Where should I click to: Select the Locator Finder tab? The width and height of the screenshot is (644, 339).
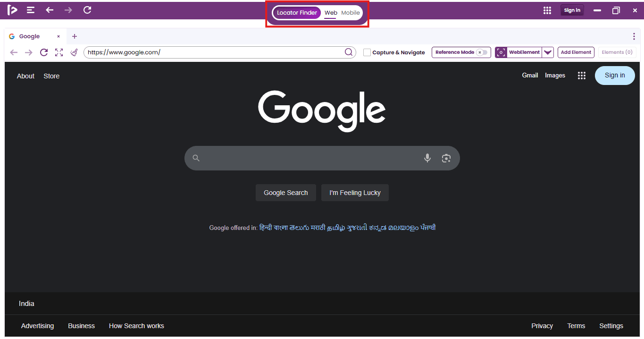point(297,13)
